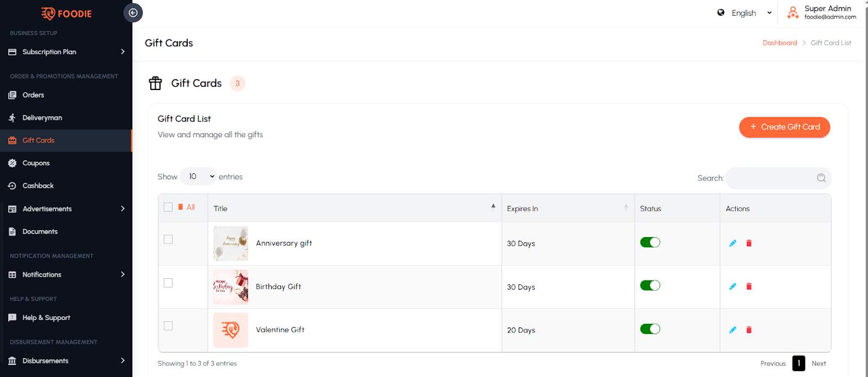Collapse the sidebar with arrow icon
Screen dimensions: 868x377
tap(133, 13)
